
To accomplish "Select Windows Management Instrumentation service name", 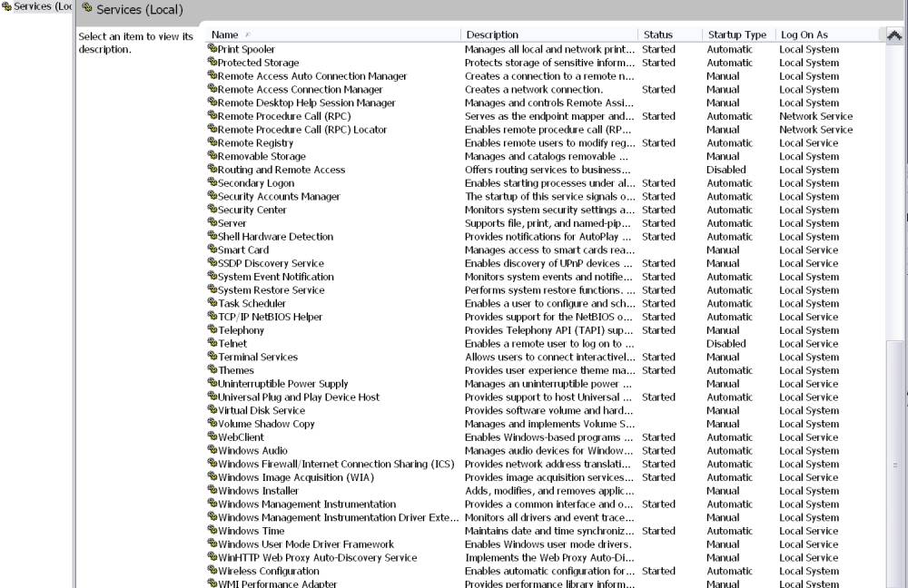I will [x=307, y=505].
